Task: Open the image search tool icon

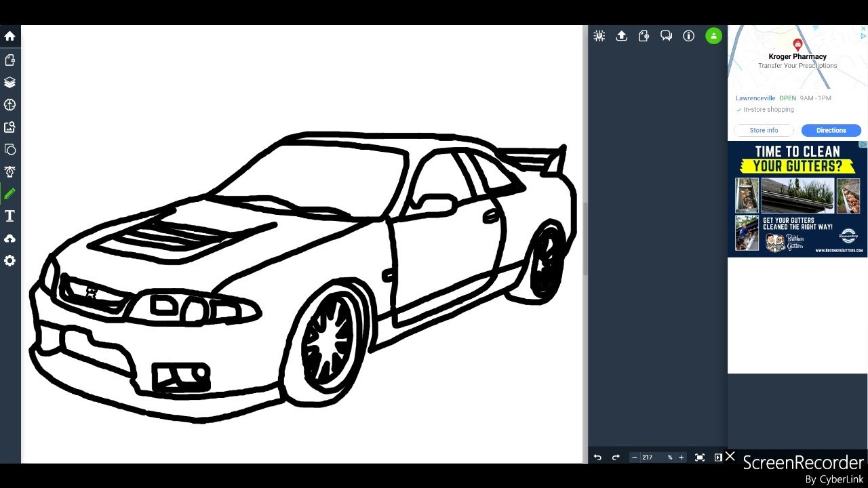Action: coord(9,127)
